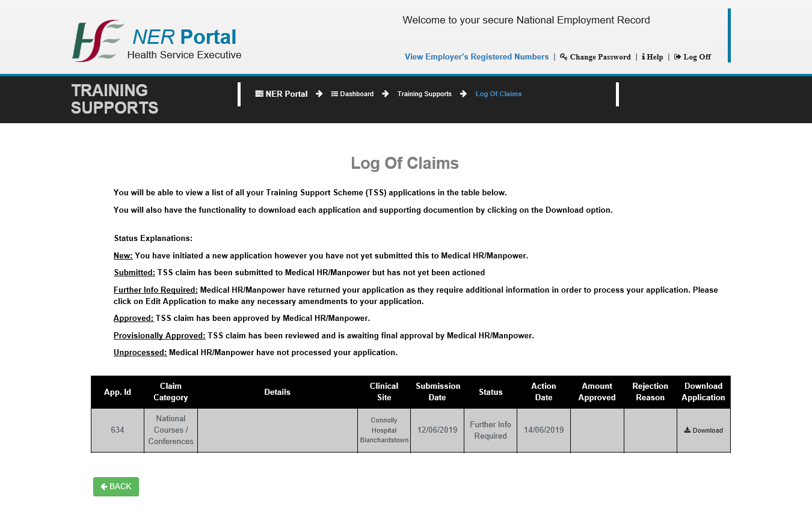Click the underlined Submitted: status label
This screenshot has height=515, width=812.
click(x=135, y=273)
